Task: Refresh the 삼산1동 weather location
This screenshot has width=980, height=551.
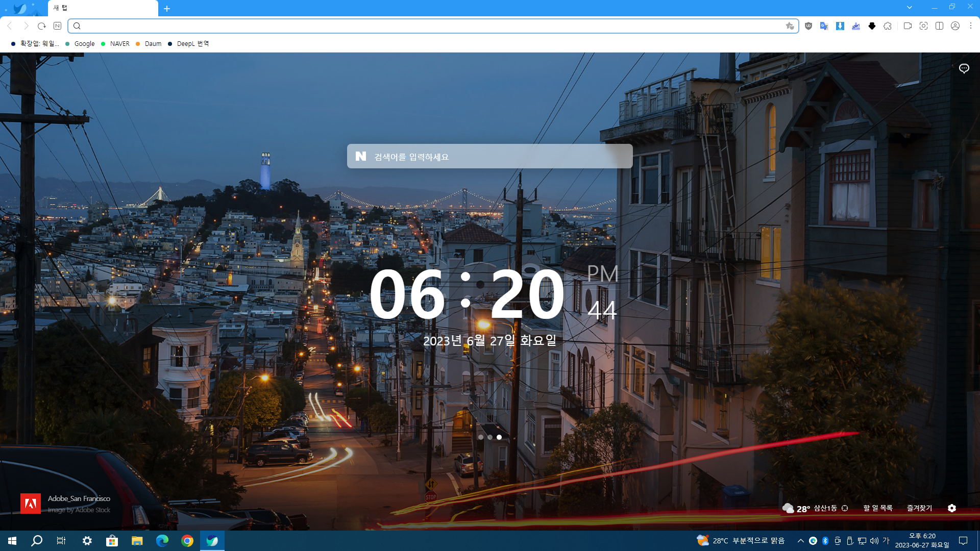Action: [x=845, y=508]
